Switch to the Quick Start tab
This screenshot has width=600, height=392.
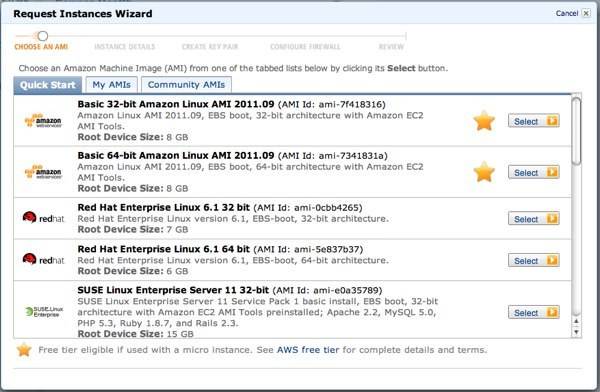[47, 85]
